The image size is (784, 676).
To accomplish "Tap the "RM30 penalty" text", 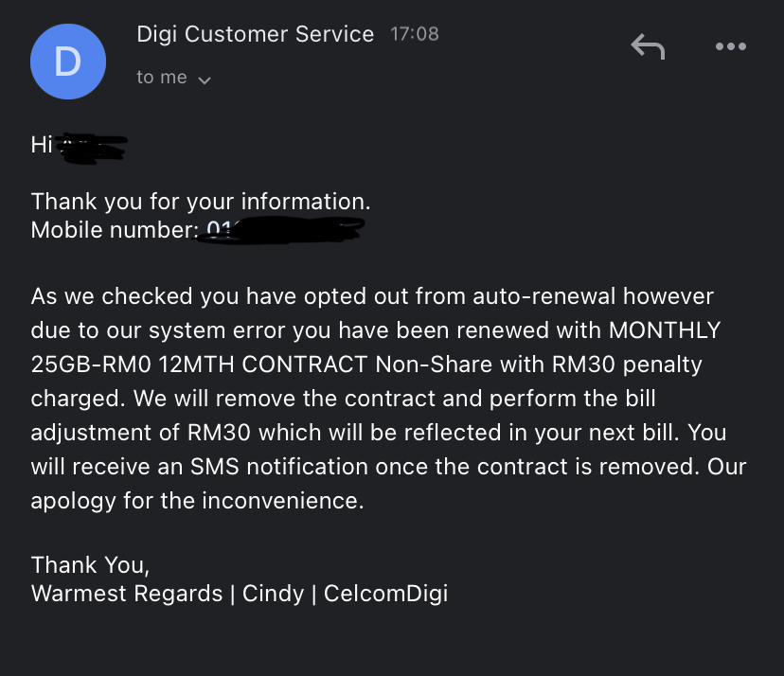I will [x=627, y=365].
